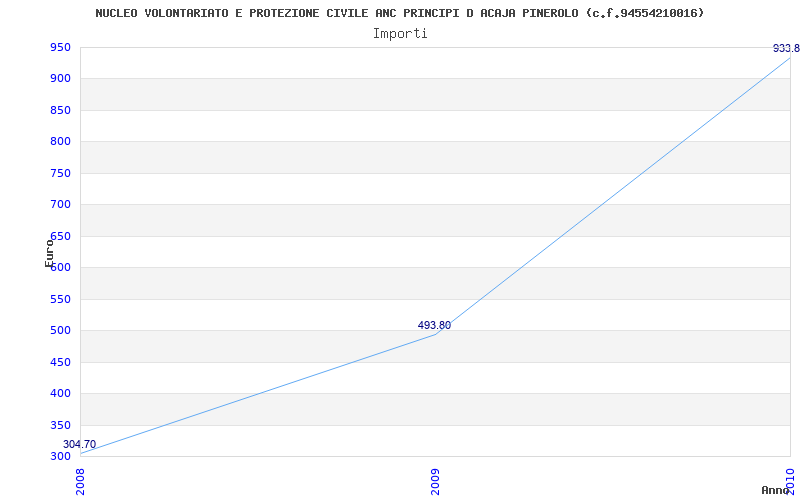800x500 pixels.
Task: Click the 500 y-axis tick label
Action: pos(59,331)
